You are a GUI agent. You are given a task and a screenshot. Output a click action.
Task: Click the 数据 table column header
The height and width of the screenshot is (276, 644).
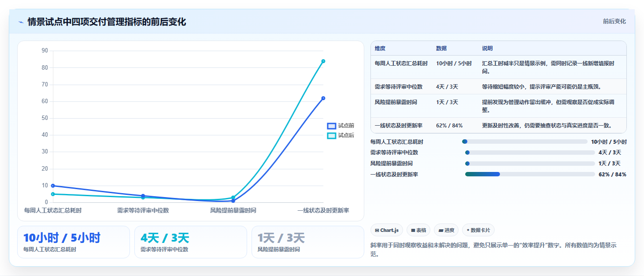click(x=441, y=48)
